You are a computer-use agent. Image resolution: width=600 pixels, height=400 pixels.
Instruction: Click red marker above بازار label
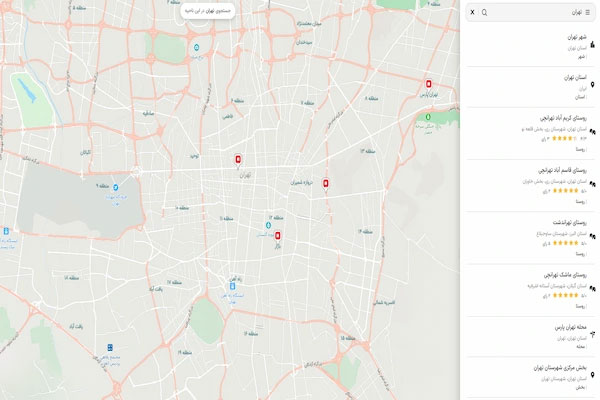click(277, 235)
